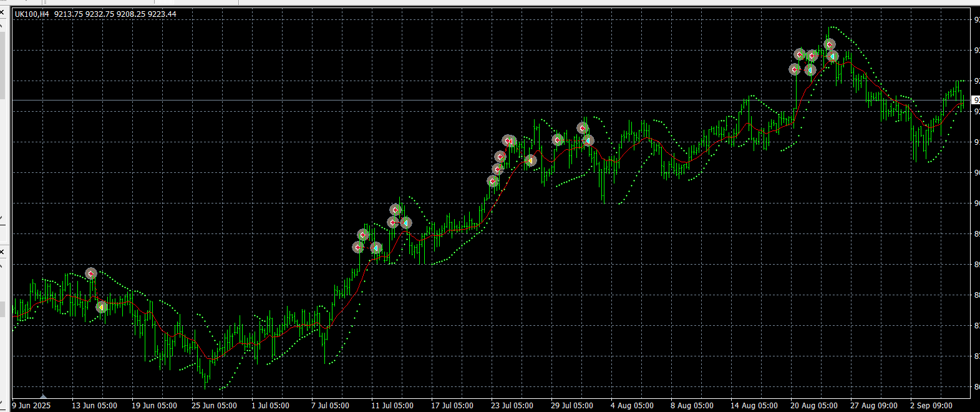Click the '4 Aug 05:00' time axis label
The height and width of the screenshot is (412, 980).
coord(632,405)
